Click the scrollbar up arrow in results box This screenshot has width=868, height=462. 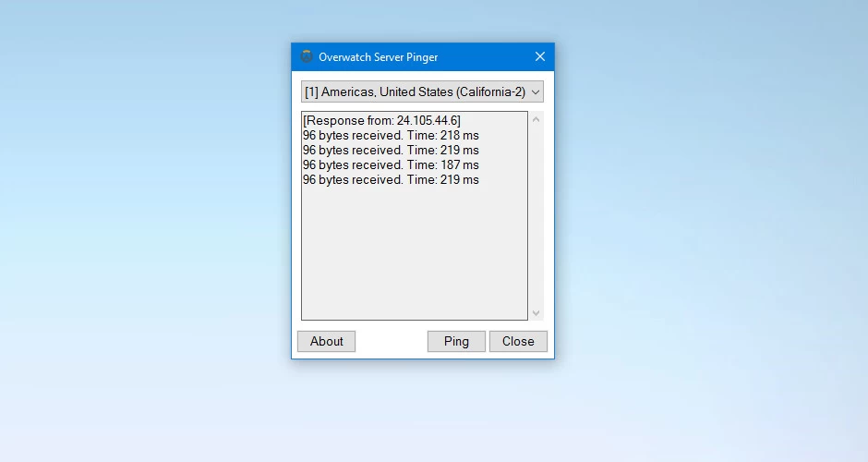coord(536,119)
